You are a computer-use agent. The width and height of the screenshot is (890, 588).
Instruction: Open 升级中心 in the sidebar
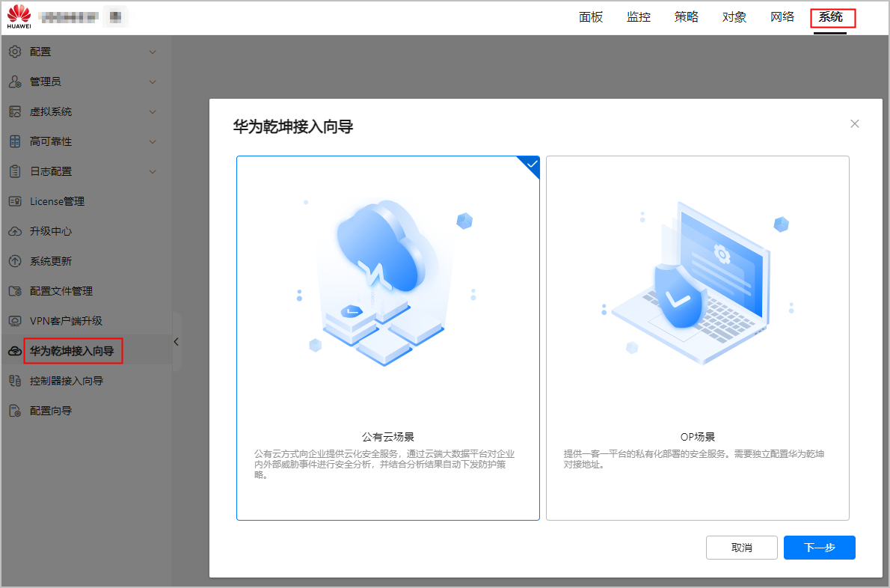coord(86,232)
